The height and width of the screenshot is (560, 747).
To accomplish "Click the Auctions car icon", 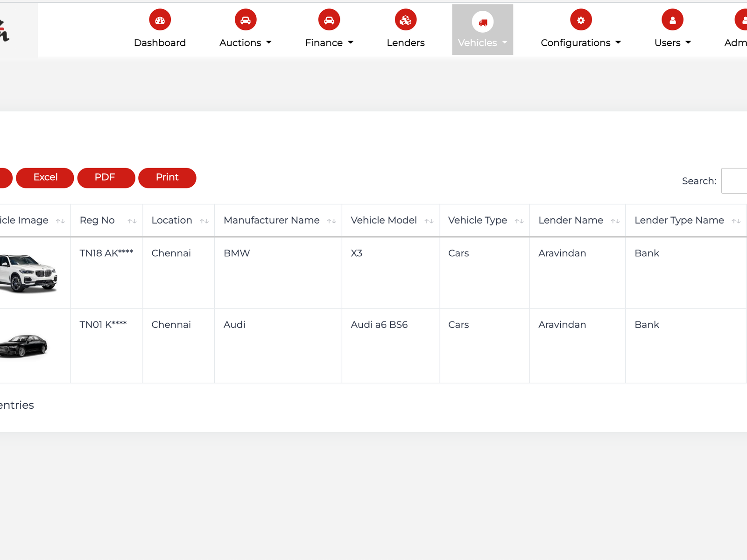I will 246,20.
